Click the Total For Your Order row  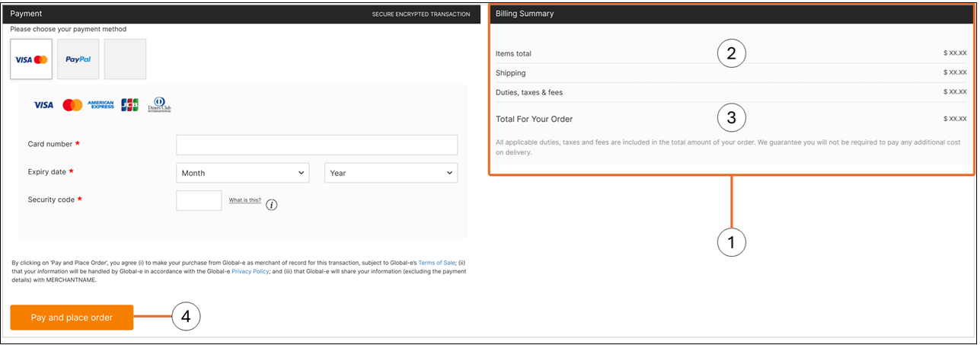pyautogui.click(x=731, y=119)
